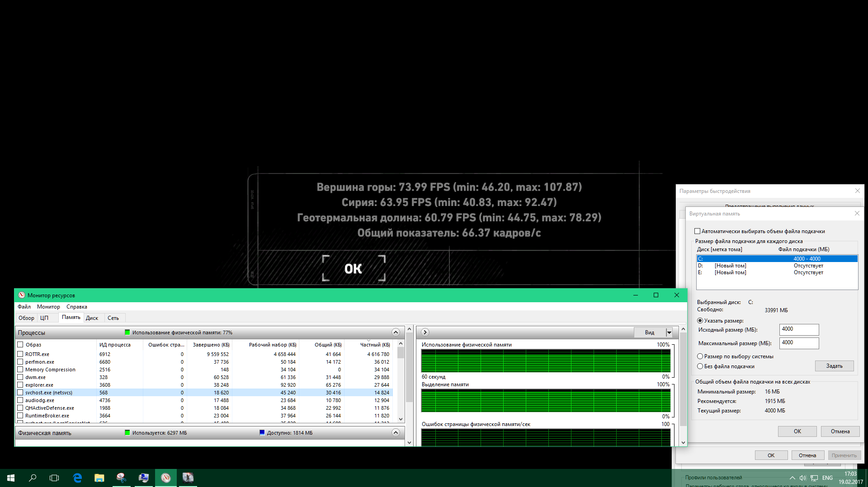Check the svchost.exe (netsvcs) box
This screenshot has width=868, height=487.
(x=20, y=393)
